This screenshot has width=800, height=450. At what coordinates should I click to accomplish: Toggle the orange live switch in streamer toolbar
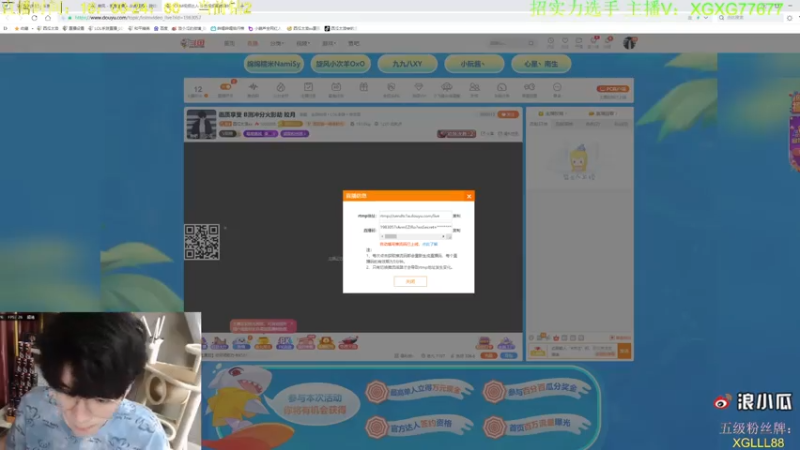pyautogui.click(x=225, y=87)
